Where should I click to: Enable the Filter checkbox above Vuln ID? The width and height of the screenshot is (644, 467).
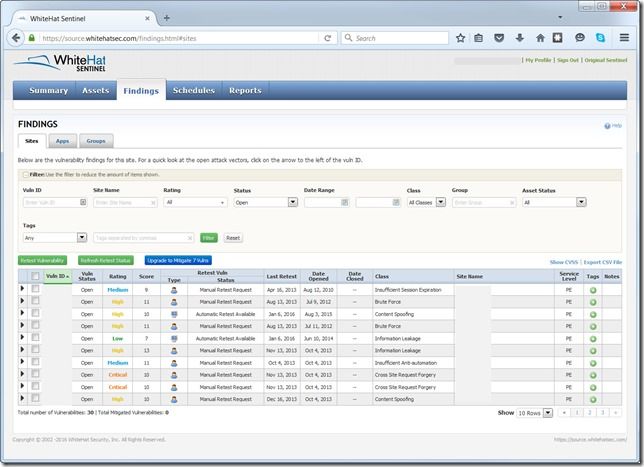coord(26,175)
